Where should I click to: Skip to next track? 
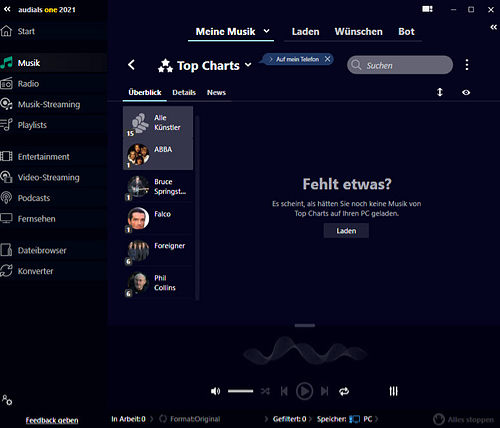325,391
